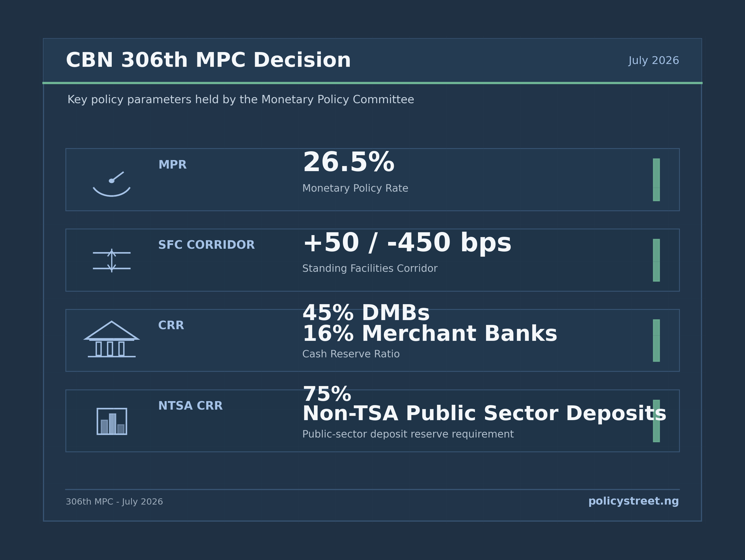This screenshot has width=745, height=560.
Task: Click the green bar on CRR card
Action: point(656,341)
